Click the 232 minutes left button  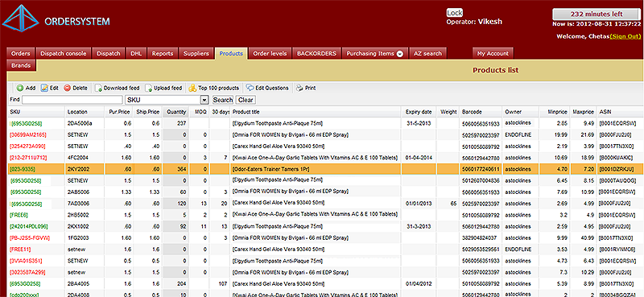pos(597,14)
